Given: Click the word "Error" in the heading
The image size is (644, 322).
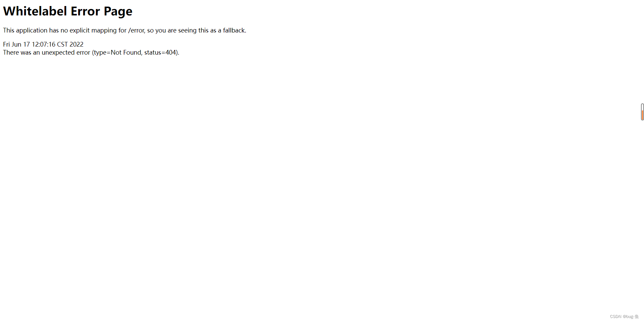Looking at the screenshot, I should pos(85,11).
